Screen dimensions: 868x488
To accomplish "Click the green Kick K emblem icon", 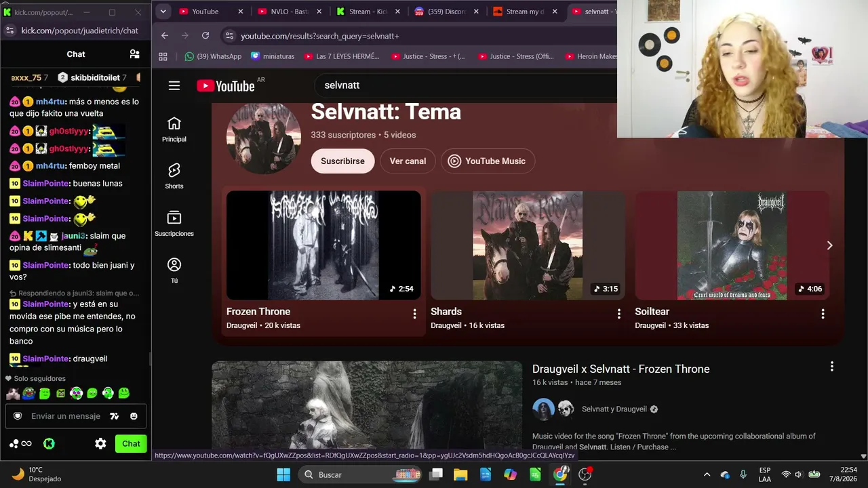I will click(49, 443).
